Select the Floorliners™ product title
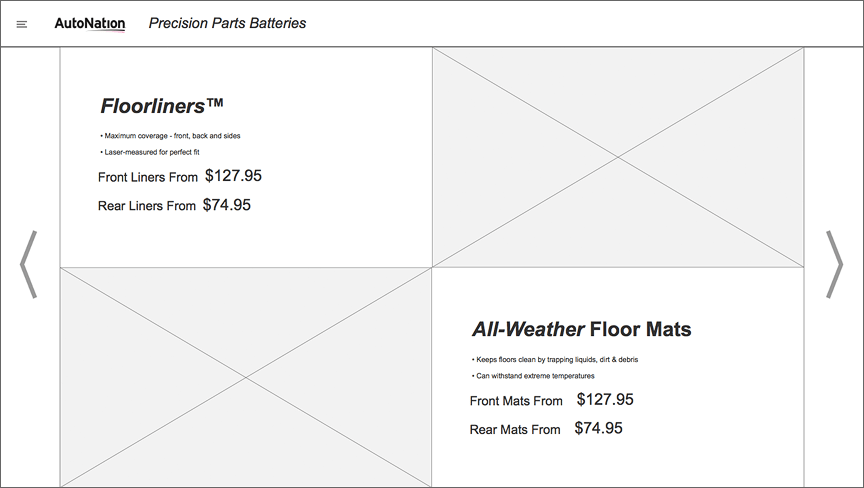Screen dimensions: 864x488 [x=161, y=105]
